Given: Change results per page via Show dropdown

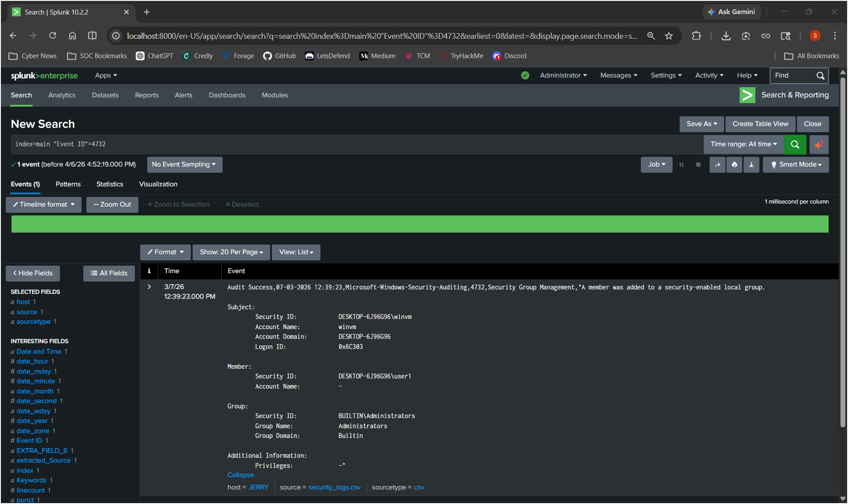Looking at the screenshot, I should point(231,252).
